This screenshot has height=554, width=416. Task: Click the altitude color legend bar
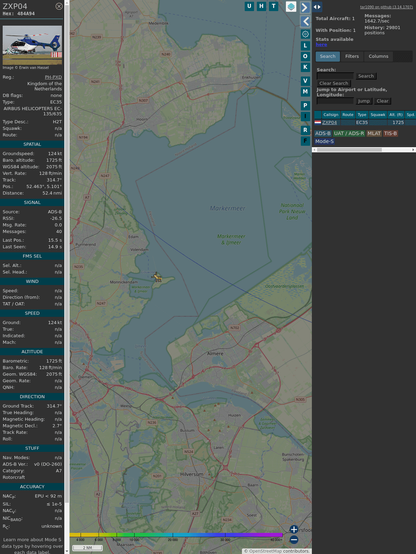(176, 535)
